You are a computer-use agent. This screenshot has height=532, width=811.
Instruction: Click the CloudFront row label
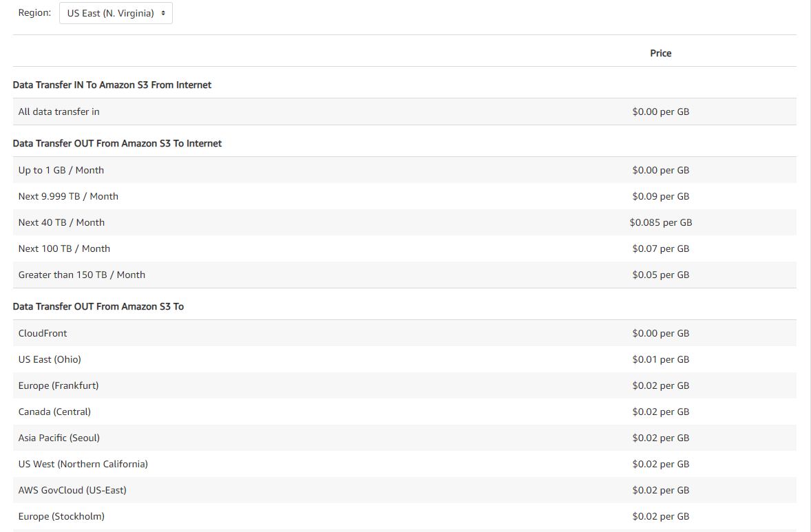coord(43,334)
